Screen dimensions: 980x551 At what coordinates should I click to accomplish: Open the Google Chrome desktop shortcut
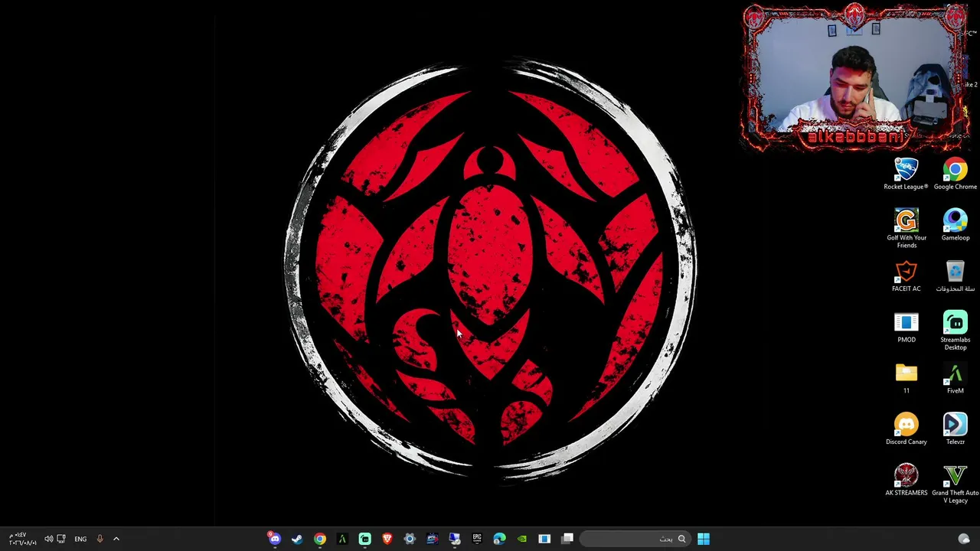coord(955,174)
